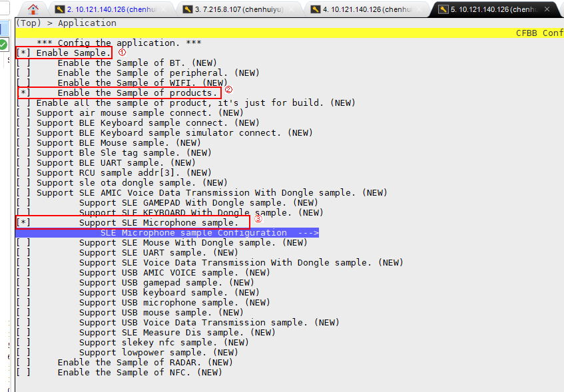Viewport: 564px width, 392px height.
Task: Toggle Support SLE Microphone sample checkbox
Action: pyautogui.click(x=23, y=222)
